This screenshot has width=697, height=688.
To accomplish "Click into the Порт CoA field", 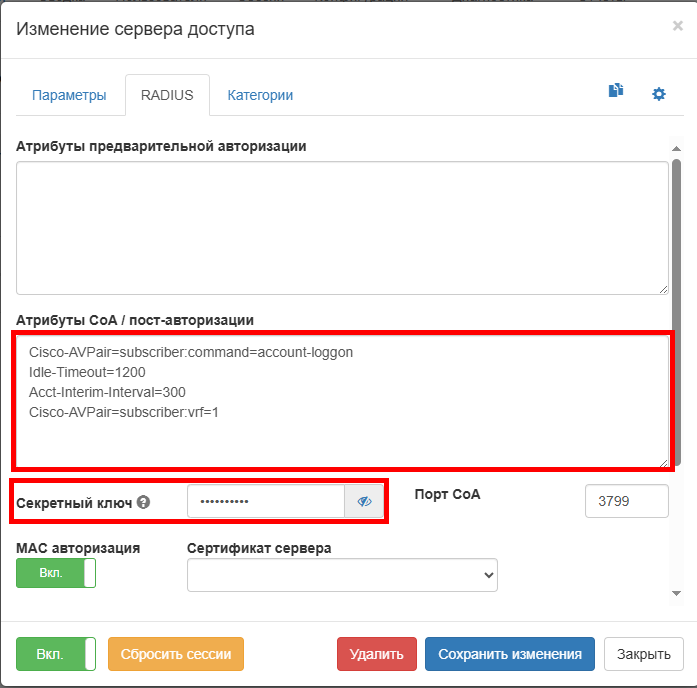I will (626, 502).
